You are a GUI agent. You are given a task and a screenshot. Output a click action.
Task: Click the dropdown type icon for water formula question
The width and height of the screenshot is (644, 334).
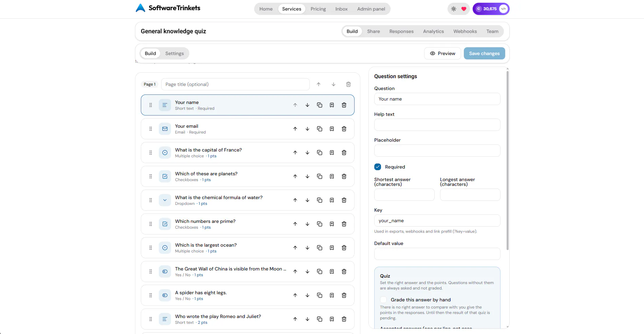[165, 200]
